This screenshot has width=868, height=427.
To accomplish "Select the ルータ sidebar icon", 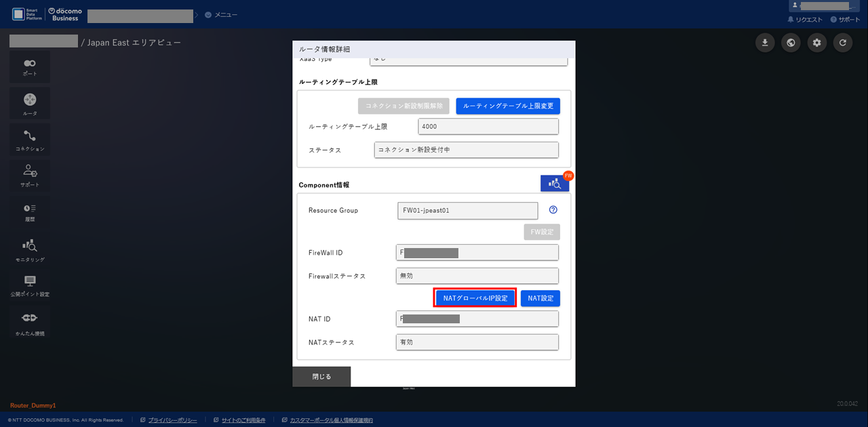I will point(30,103).
